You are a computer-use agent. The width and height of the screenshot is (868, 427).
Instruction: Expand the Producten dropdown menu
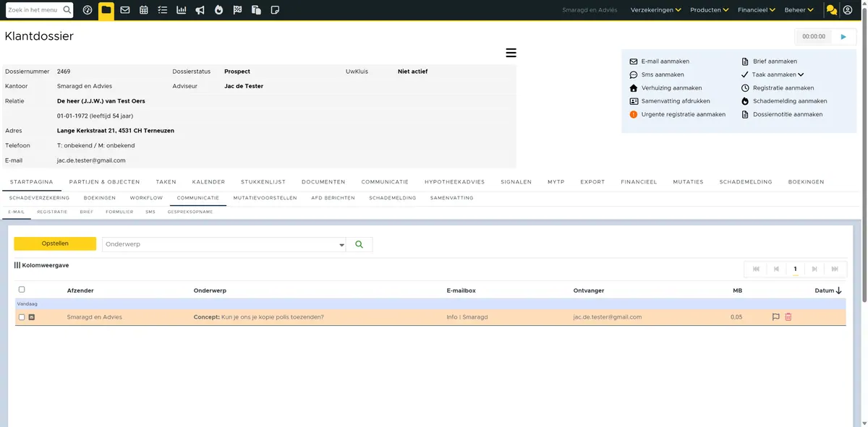coord(710,10)
